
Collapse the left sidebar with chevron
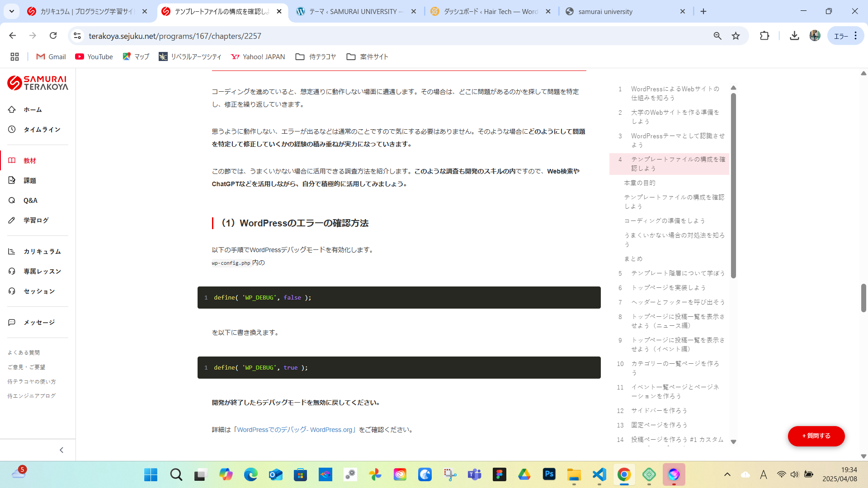[61, 450]
